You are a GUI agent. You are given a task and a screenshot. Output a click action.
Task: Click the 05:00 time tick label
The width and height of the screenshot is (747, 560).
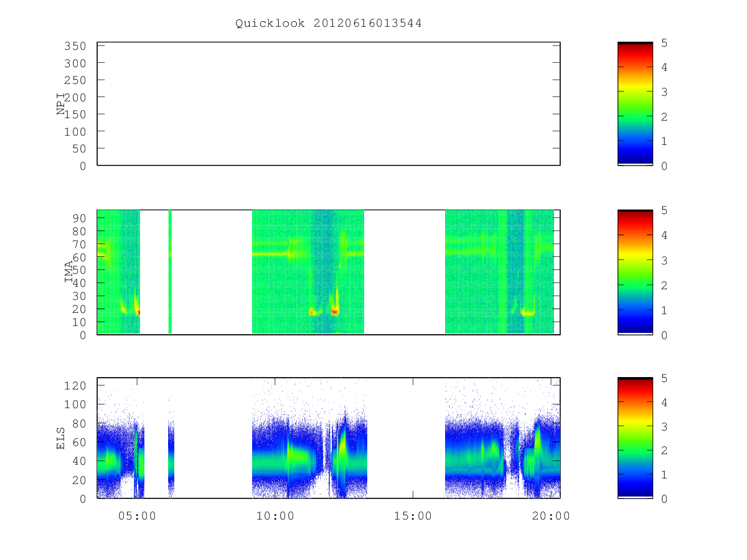[137, 516]
